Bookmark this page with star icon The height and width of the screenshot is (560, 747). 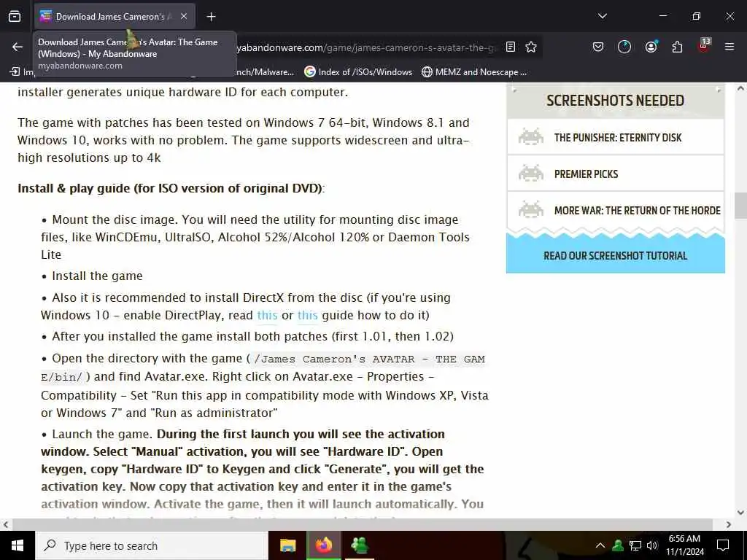point(531,47)
